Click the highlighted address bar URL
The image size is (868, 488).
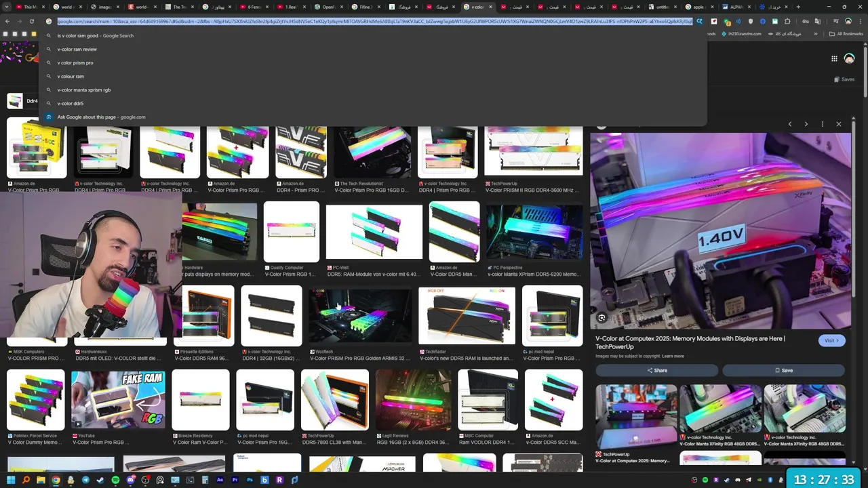click(375, 21)
